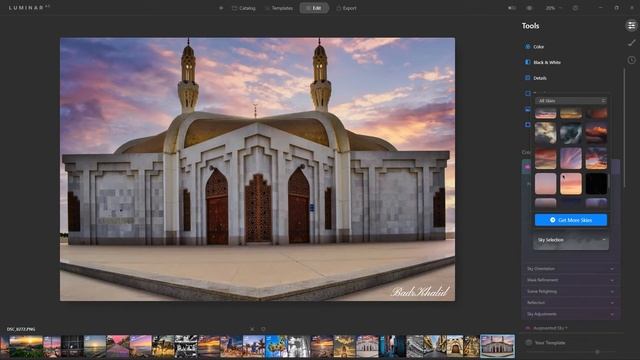Screen dimensions: 640x360
Task: Switch to the Edit tab
Action: (314, 8)
